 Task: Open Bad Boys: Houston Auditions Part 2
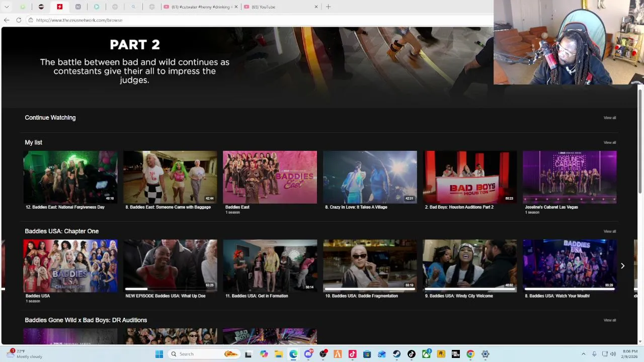[469, 177]
